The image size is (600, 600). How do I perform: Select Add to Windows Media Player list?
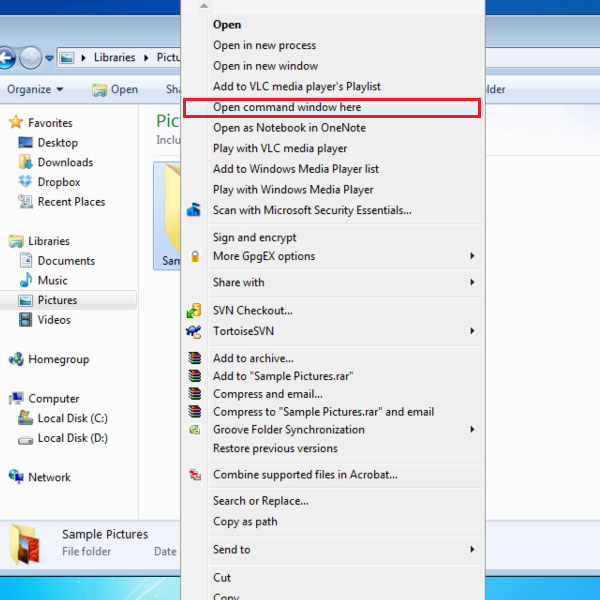tap(332, 169)
